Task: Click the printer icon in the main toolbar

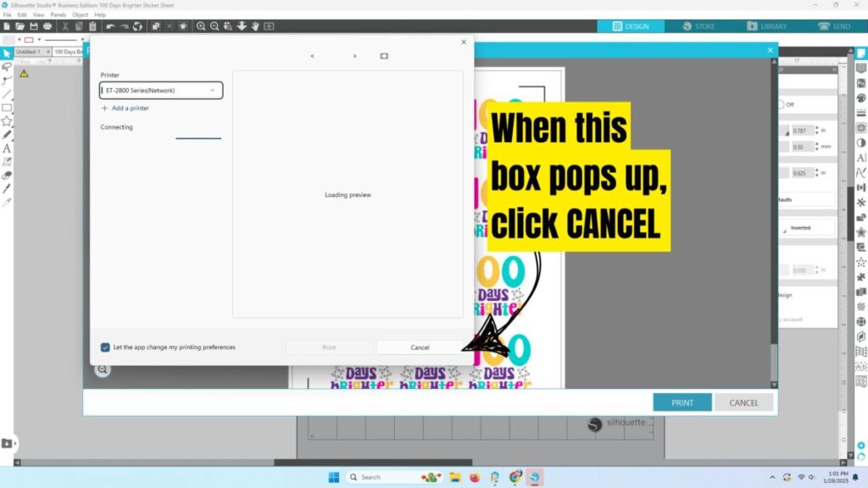Action: (x=47, y=26)
